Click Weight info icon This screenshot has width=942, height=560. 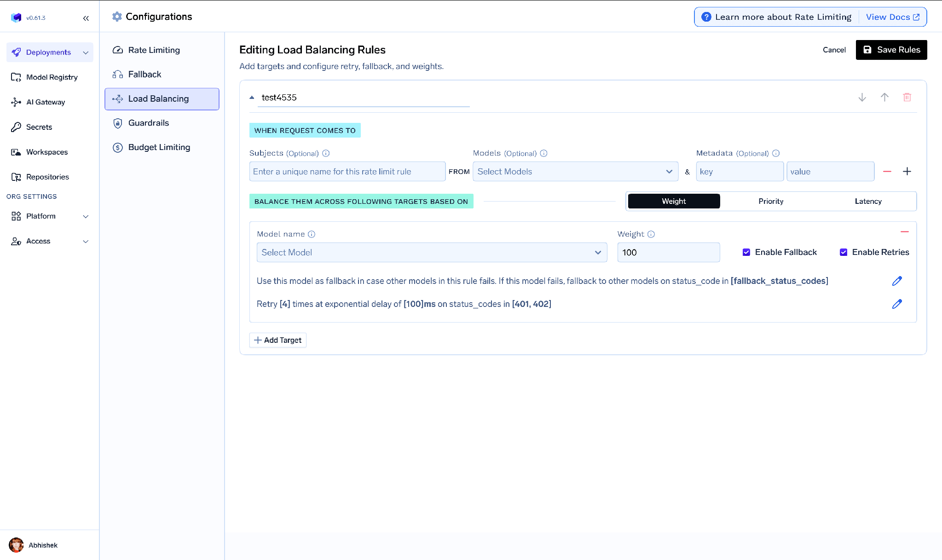651,234
